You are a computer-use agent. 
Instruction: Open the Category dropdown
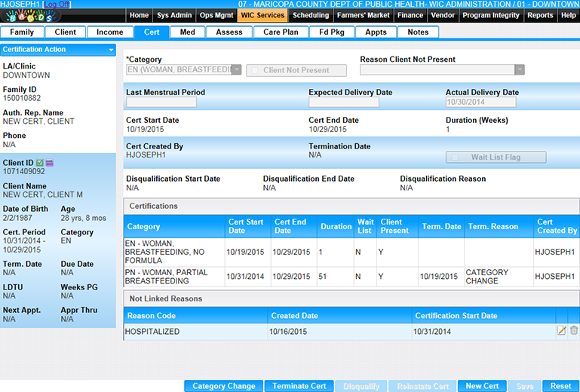[236, 70]
